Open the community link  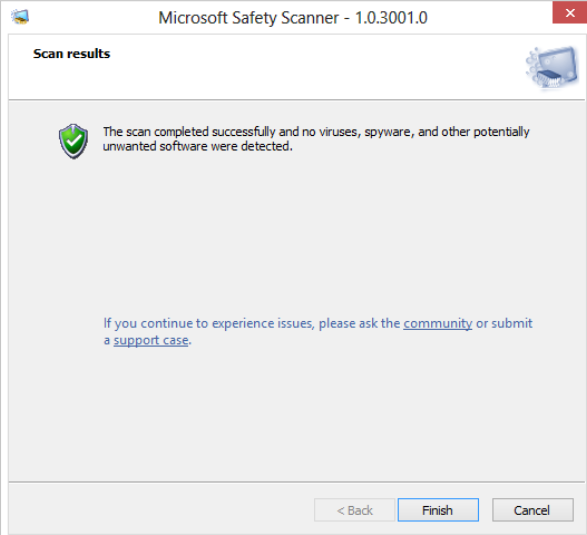[438, 323]
